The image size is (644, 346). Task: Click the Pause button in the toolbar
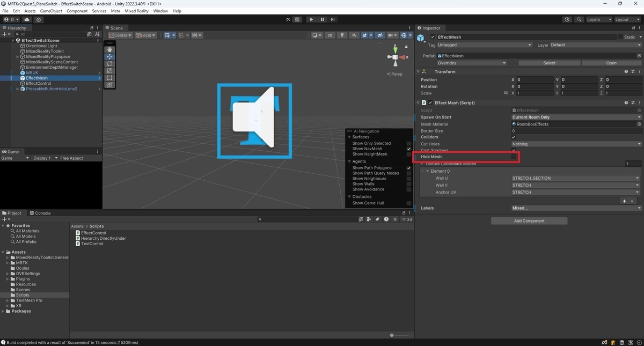tap(322, 19)
